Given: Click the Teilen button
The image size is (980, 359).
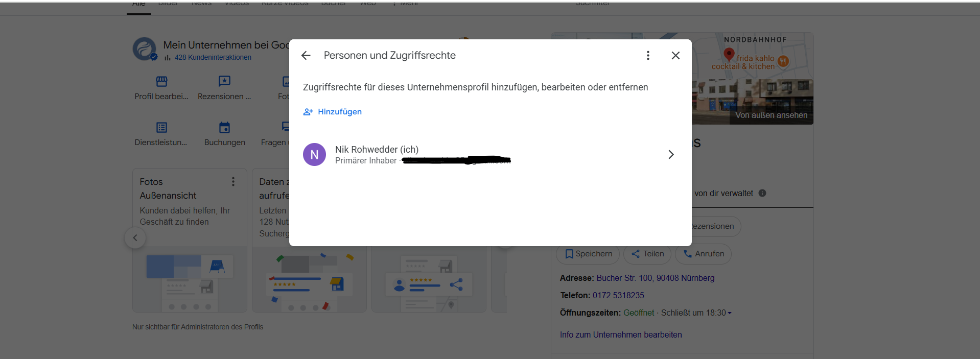Looking at the screenshot, I should [x=647, y=254].
